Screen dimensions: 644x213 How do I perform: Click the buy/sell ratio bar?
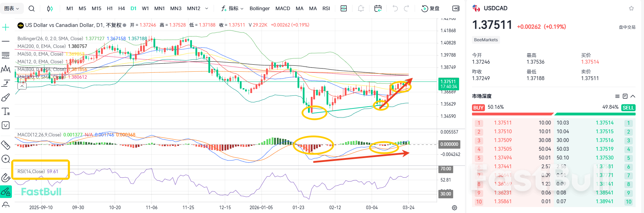point(554,114)
